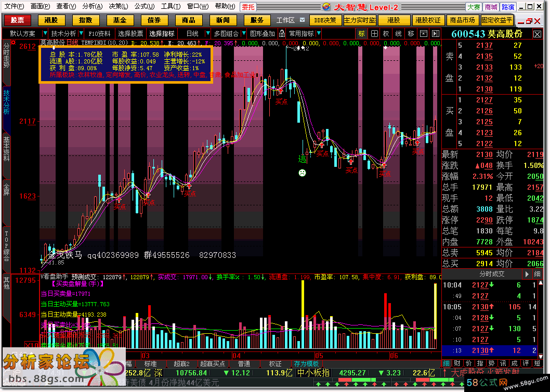Click the 大赛 button in title bar
Screen dimensions: 550x392
474,7
